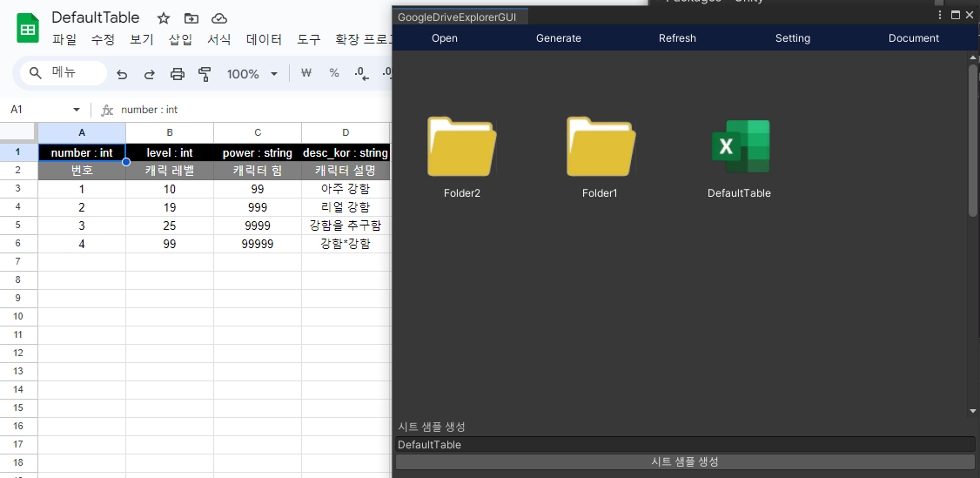Select cell 'desc_kor : string'
The width and height of the screenshot is (980, 478).
pos(346,152)
